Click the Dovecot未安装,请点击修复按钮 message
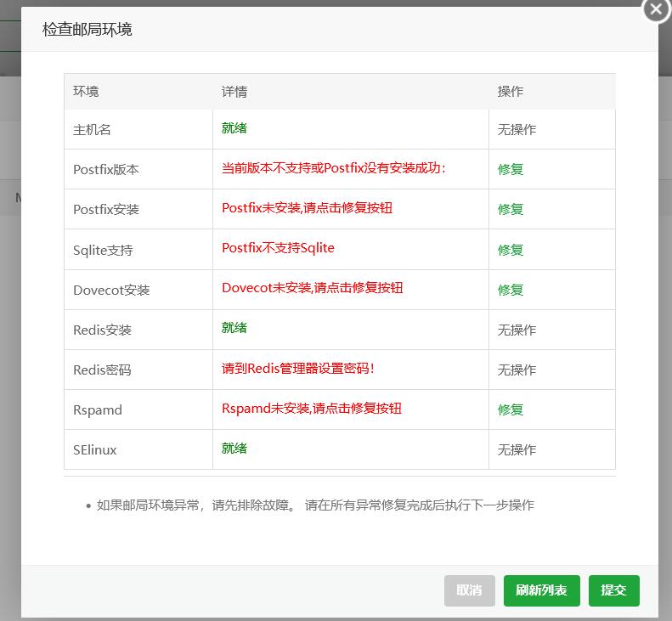 pos(312,288)
